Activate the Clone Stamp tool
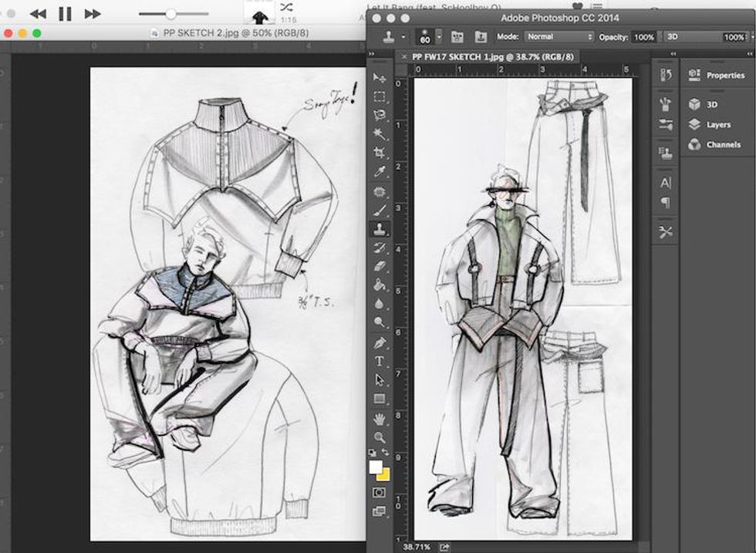The width and height of the screenshot is (756, 553). (379, 228)
